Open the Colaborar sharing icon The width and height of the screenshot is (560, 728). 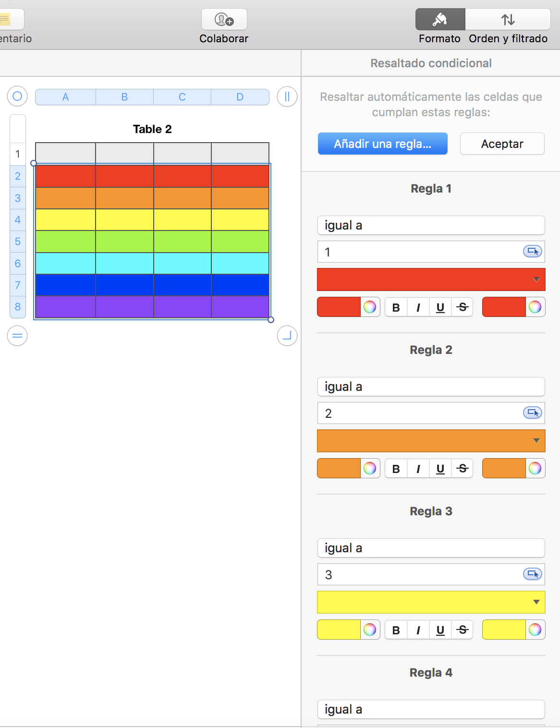pos(224,20)
